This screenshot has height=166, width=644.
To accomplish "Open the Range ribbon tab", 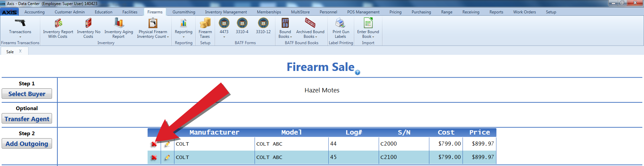I will [447, 12].
